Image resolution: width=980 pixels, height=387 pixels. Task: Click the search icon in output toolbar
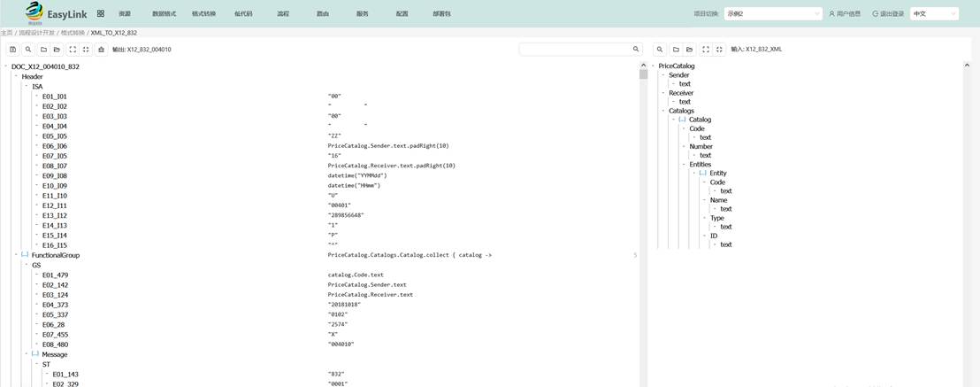point(28,50)
